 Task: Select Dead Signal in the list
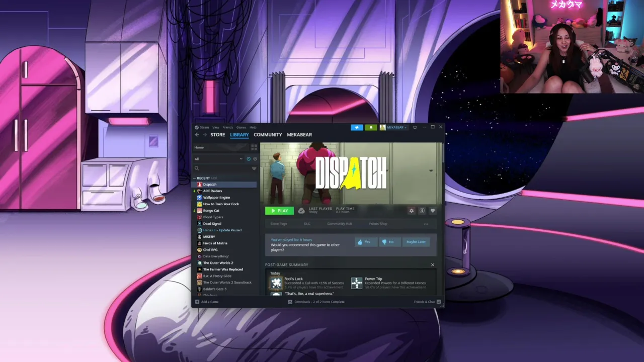(224, 224)
